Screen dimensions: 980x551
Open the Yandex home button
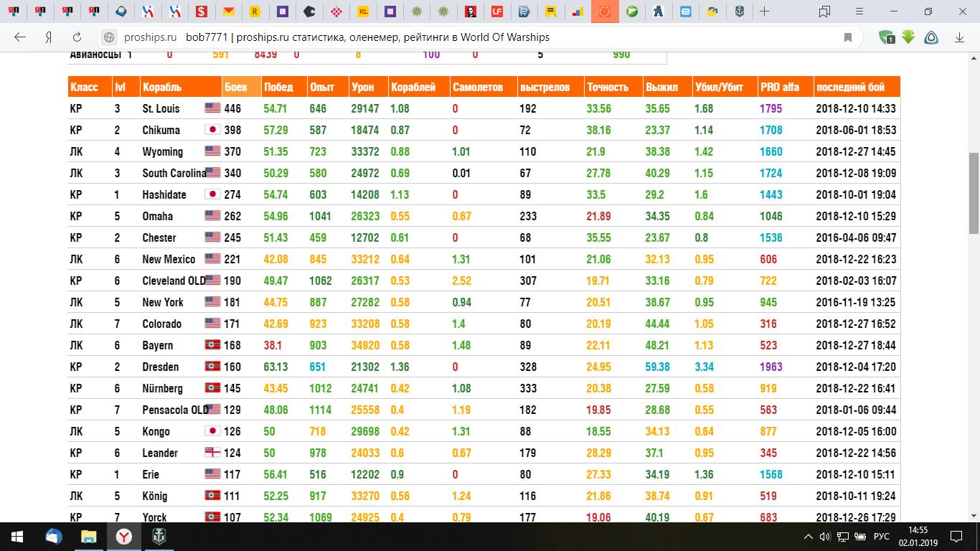pos(49,37)
